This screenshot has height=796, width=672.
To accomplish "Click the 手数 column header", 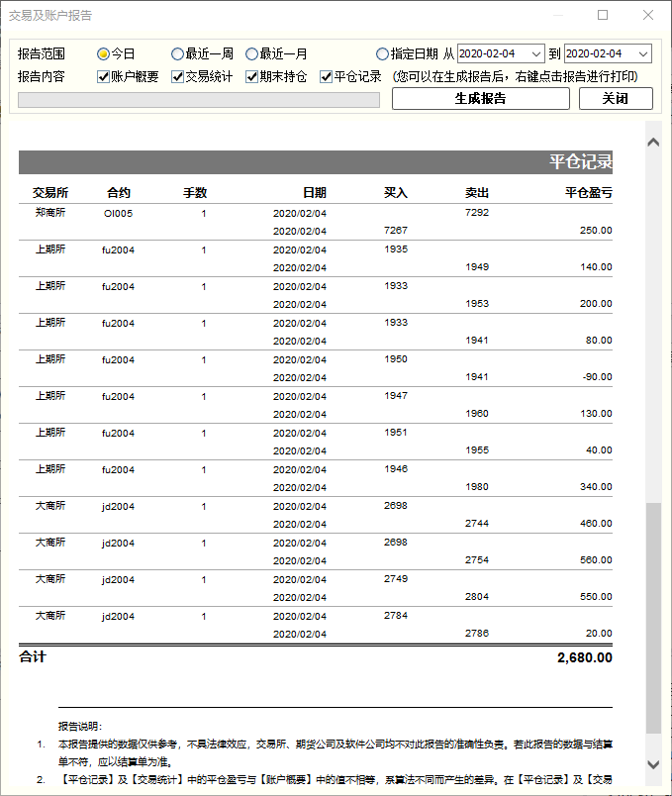I will (195, 193).
